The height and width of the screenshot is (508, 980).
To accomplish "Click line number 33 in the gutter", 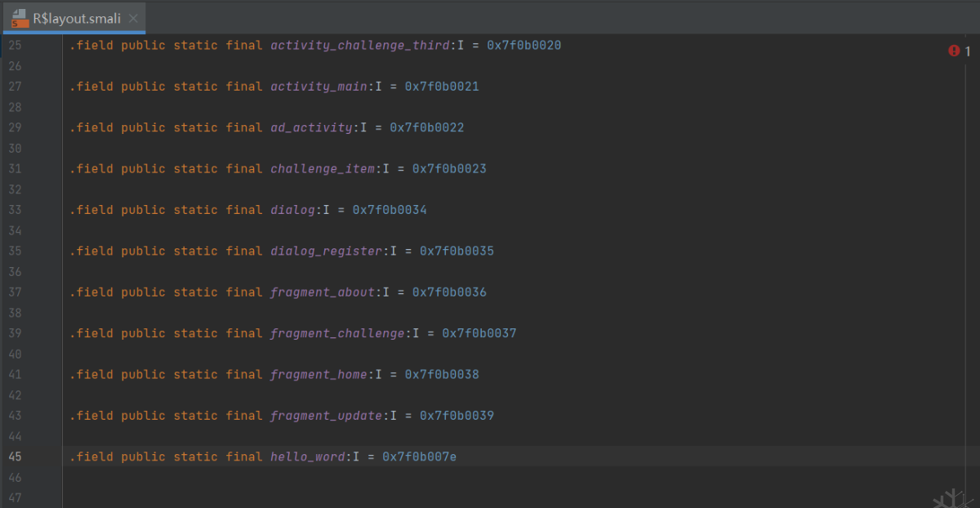I will pyautogui.click(x=15, y=210).
